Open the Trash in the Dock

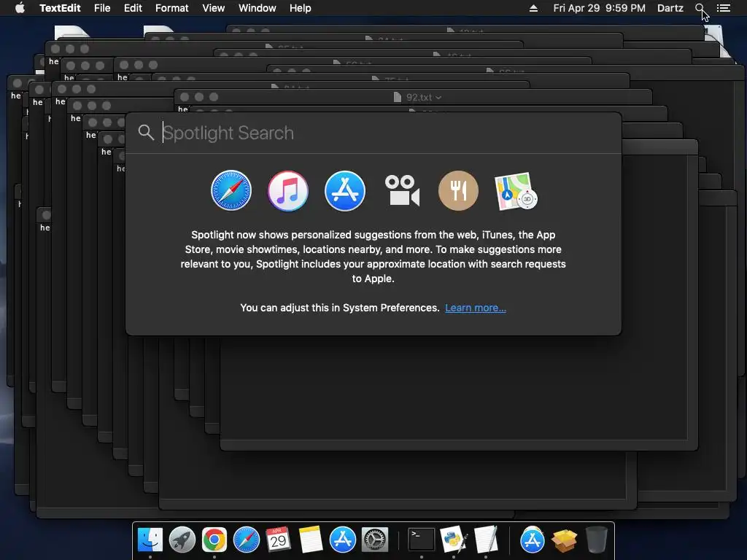point(597,540)
